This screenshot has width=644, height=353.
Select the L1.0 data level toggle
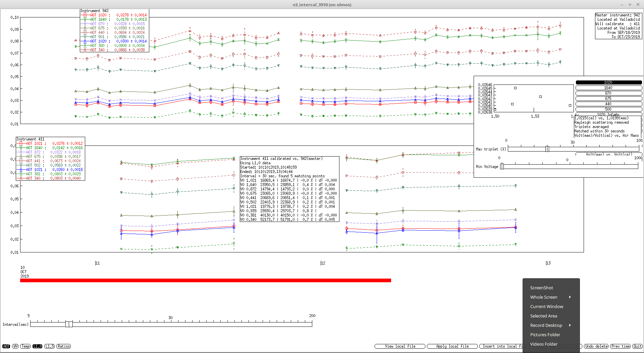38,346
